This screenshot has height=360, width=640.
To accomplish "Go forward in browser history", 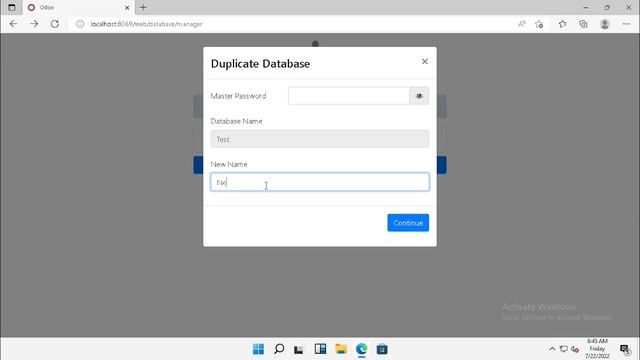I will pos(34,24).
